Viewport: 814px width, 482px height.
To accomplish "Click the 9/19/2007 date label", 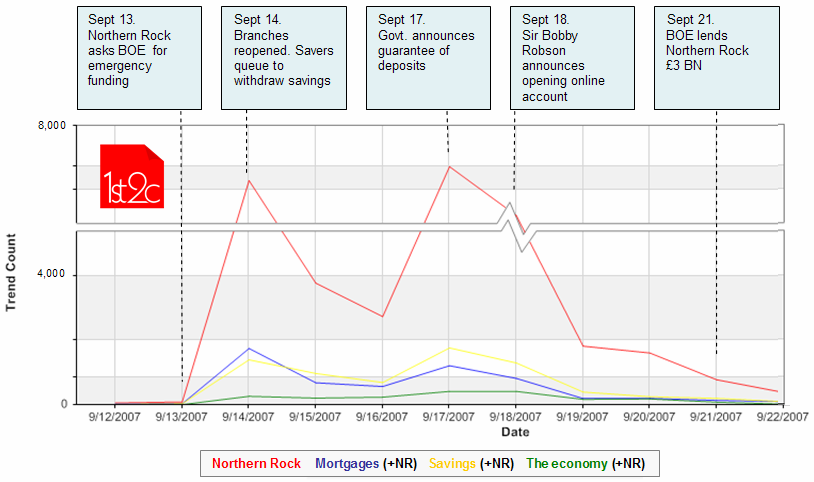I will 582,417.
